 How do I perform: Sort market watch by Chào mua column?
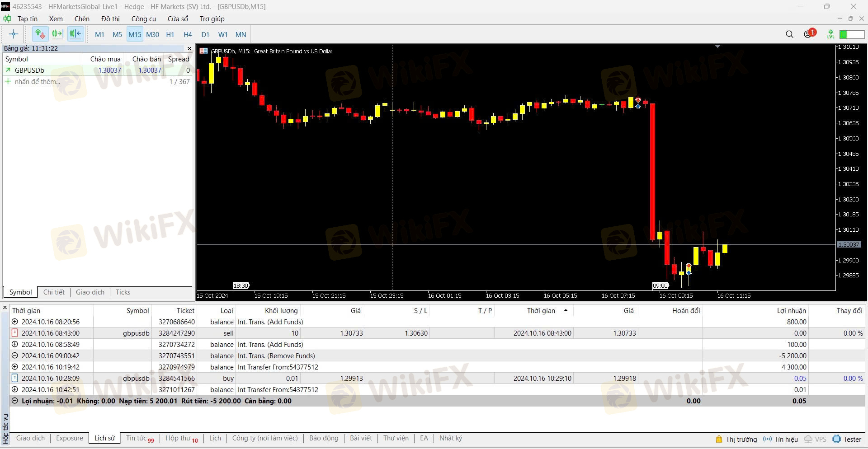105,59
